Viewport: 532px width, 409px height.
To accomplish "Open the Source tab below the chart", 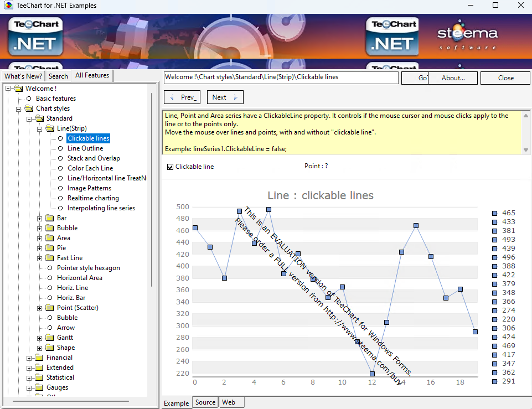I will (x=205, y=402).
